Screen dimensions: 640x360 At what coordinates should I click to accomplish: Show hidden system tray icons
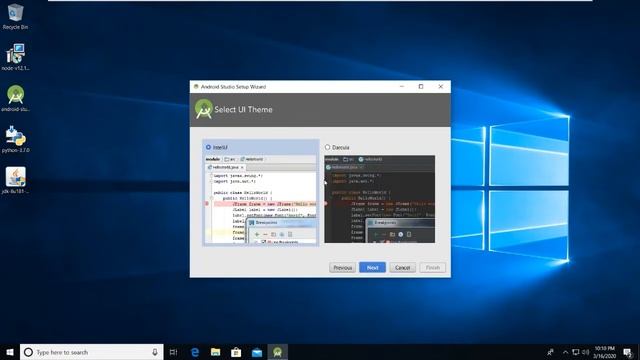coord(565,352)
